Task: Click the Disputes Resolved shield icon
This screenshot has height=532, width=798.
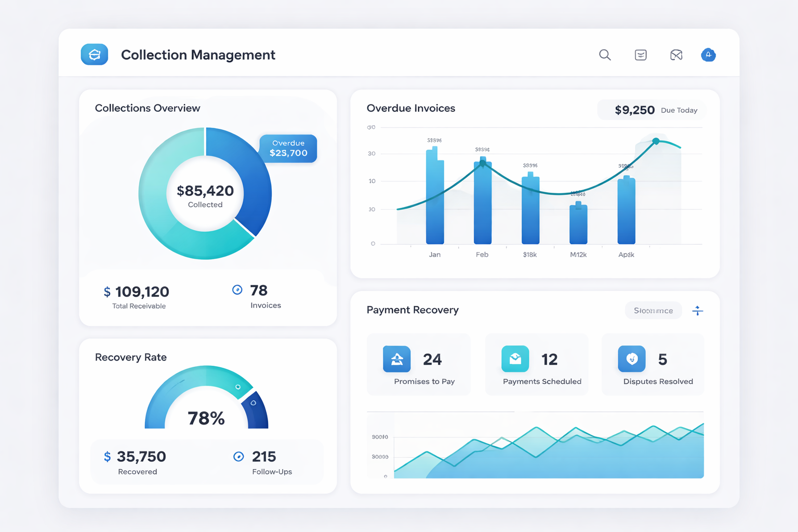Action: (x=632, y=359)
